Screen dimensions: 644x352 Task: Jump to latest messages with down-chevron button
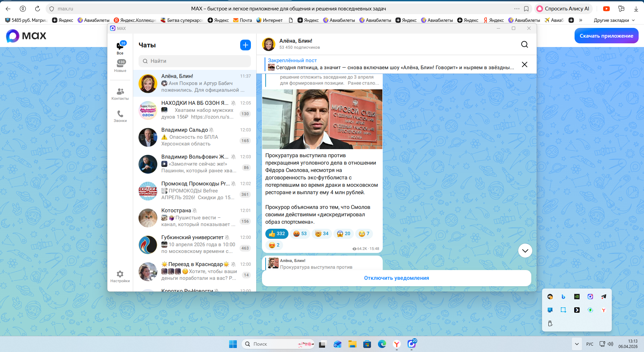pos(525,251)
